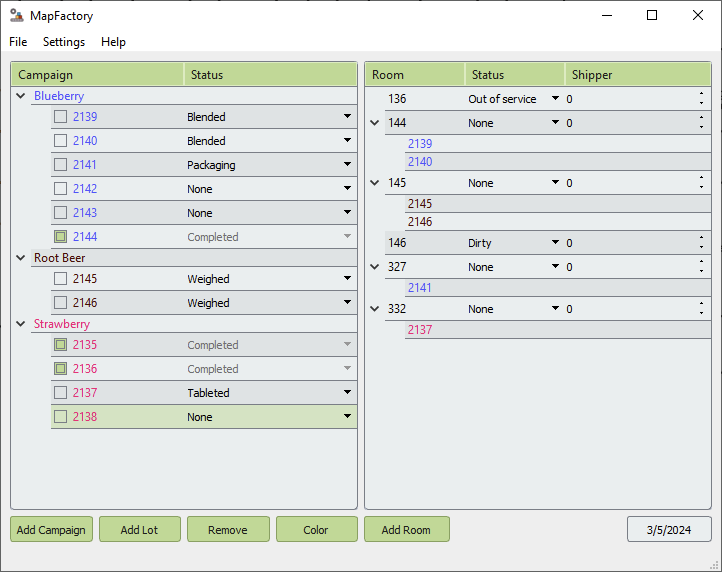Collapse the Root Beer campaign
The image size is (722, 572).
tap(21, 258)
